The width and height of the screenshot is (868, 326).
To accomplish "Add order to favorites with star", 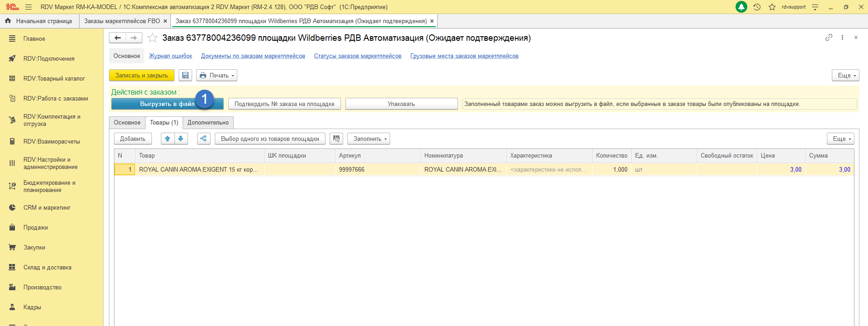I will [153, 38].
